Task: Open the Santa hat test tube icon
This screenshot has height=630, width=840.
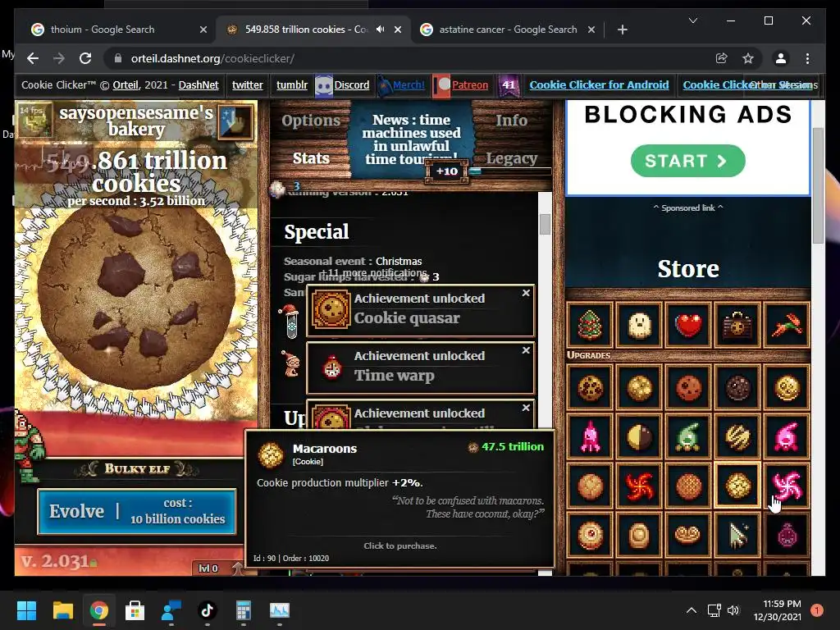Action: [x=291, y=322]
